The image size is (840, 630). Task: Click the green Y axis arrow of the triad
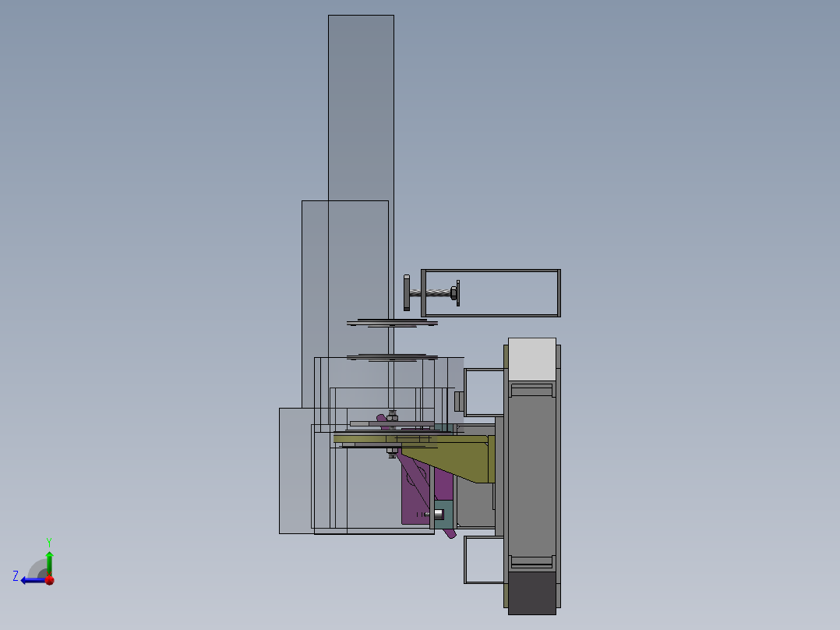[49, 563]
